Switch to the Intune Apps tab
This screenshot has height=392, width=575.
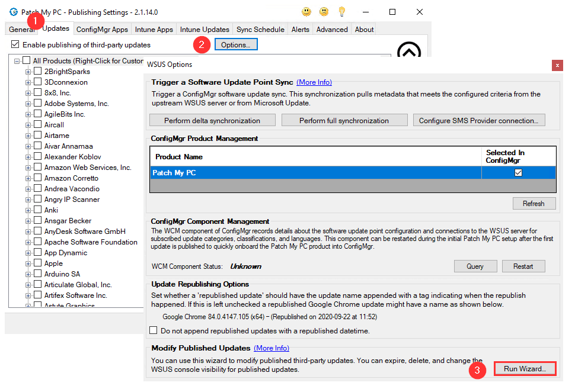pos(154,29)
